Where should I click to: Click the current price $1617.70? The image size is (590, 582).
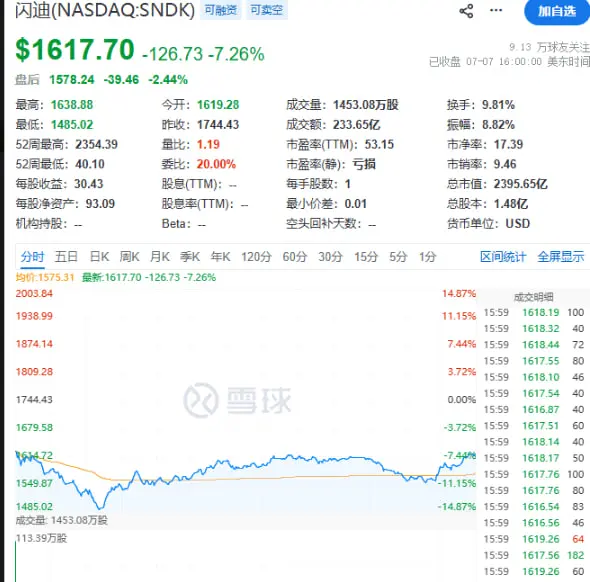[x=75, y=50]
